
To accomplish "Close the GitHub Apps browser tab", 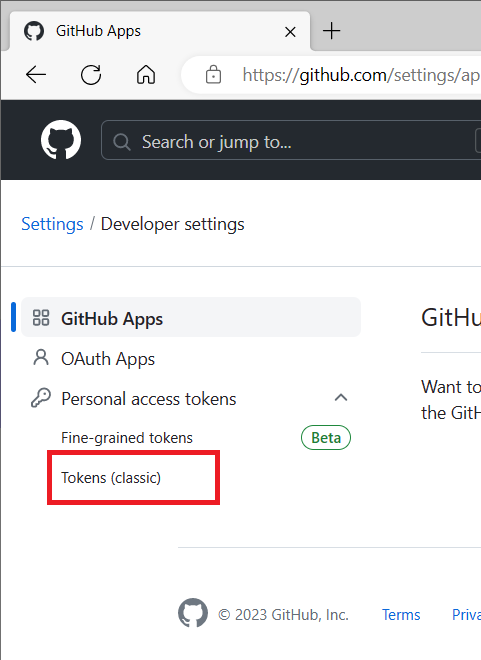I will click(x=290, y=32).
